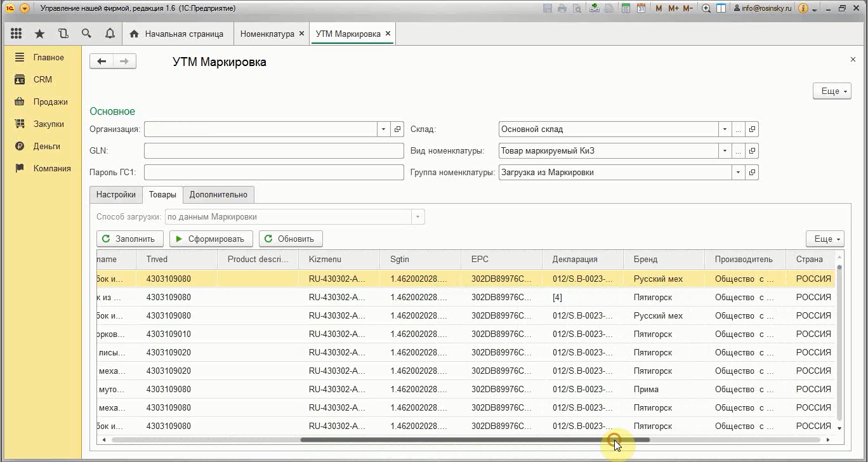Image resolution: width=868 pixels, height=462 pixels.
Task: Click the window panels layout icon
Action: [721, 8]
